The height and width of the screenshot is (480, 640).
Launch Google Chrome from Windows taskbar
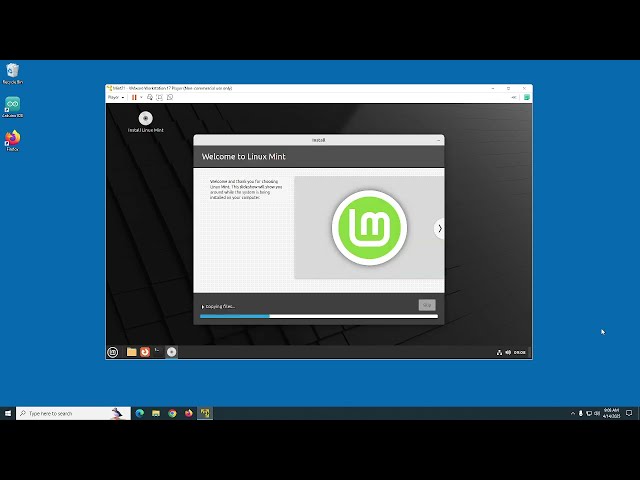click(x=172, y=413)
